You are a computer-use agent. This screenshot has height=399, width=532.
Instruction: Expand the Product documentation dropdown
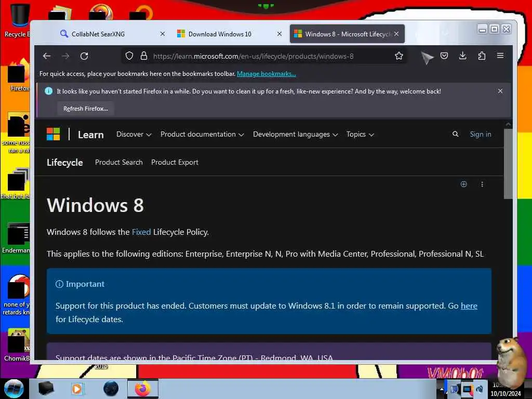pyautogui.click(x=202, y=135)
